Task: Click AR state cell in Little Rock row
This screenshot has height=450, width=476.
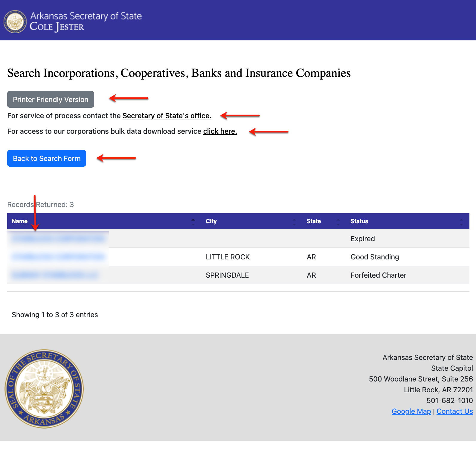Action: 311,257
